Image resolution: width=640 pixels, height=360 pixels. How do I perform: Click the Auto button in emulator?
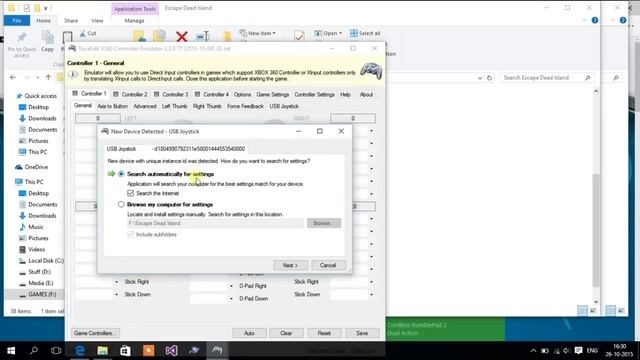point(249,333)
